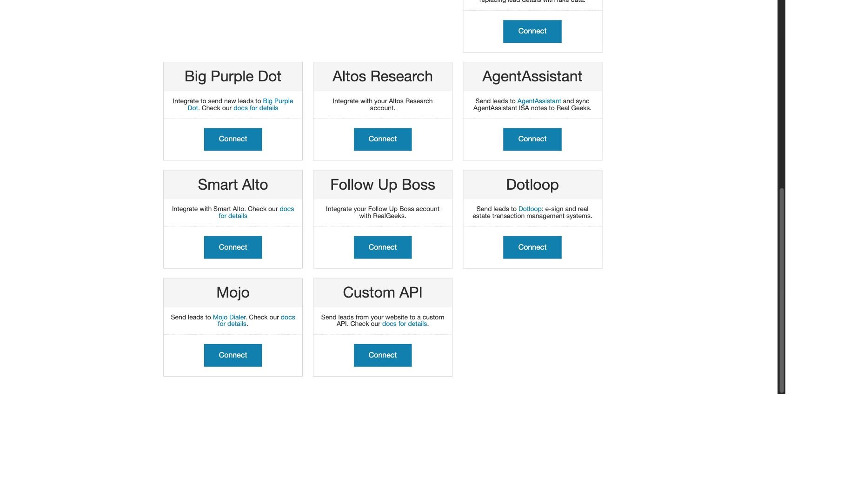This screenshot has height=504, width=864.
Task: Open the AgentAssistant link in description
Action: (539, 101)
